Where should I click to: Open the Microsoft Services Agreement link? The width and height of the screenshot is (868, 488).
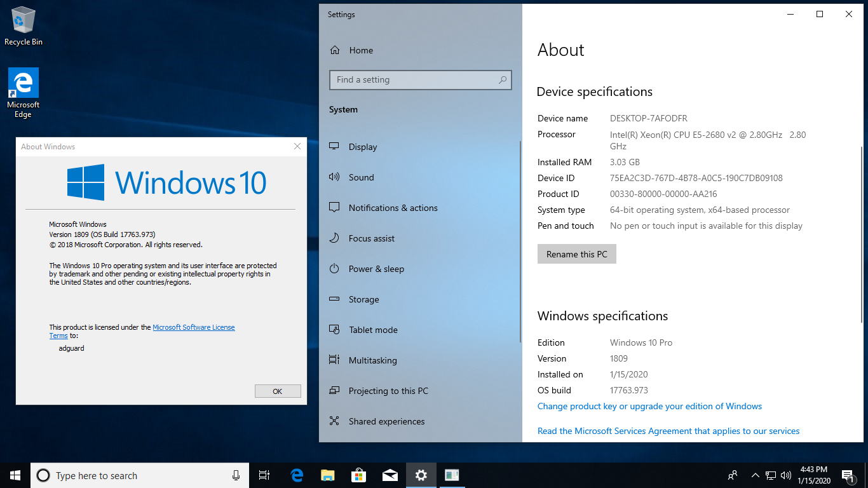pos(668,431)
